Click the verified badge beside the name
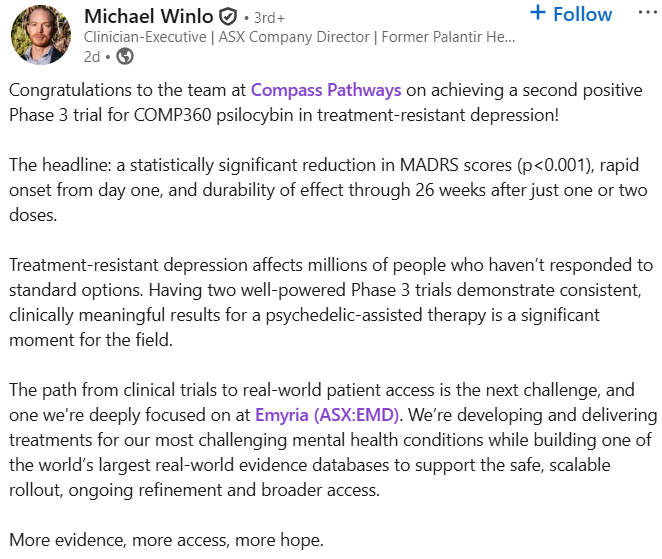662x559 pixels. [x=228, y=17]
